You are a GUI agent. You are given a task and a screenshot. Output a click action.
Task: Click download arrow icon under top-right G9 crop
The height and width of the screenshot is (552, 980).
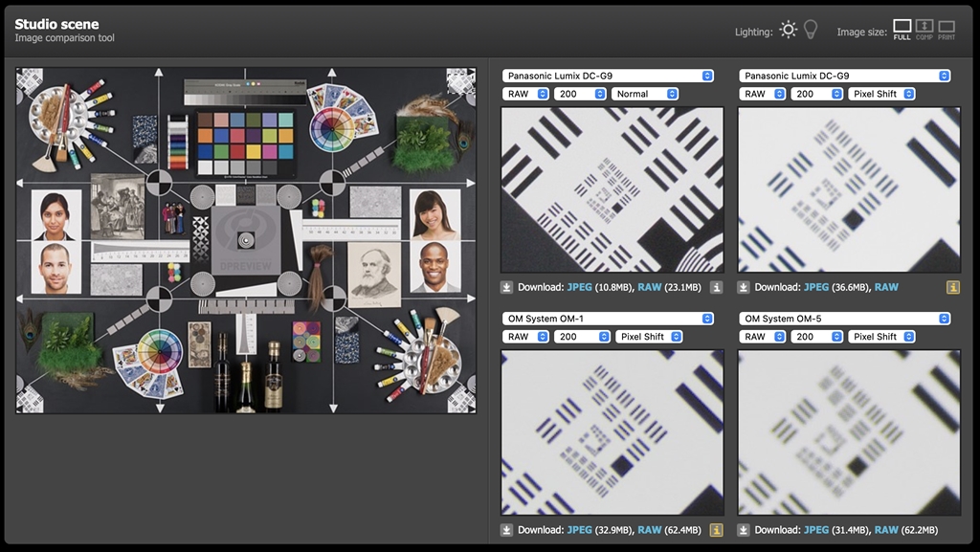click(744, 287)
